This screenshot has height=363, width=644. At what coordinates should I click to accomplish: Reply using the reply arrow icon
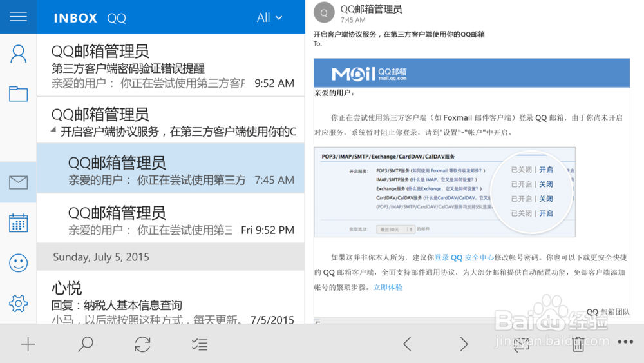(x=521, y=344)
